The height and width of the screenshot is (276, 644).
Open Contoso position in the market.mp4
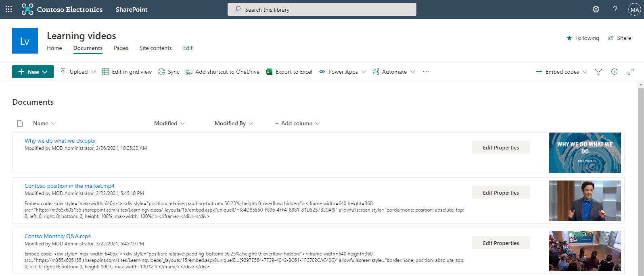tap(69, 186)
